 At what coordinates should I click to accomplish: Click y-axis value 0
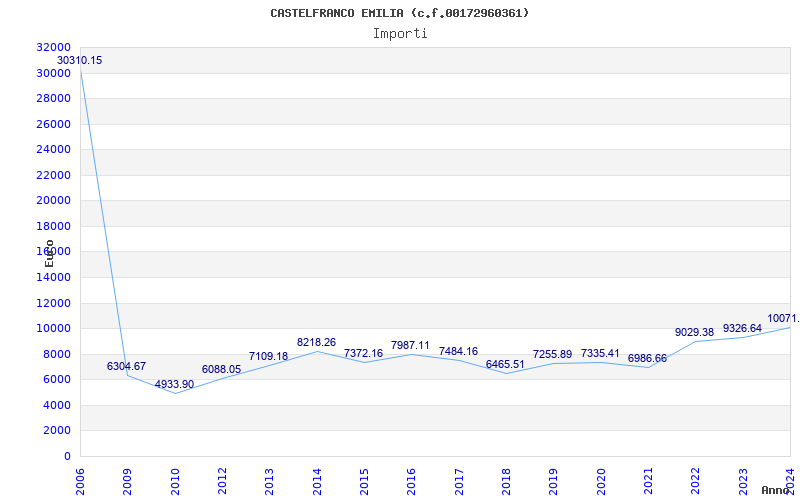coord(67,456)
